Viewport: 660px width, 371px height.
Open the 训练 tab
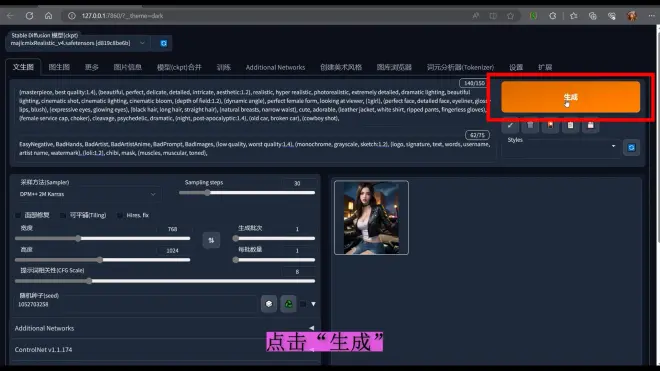224,67
